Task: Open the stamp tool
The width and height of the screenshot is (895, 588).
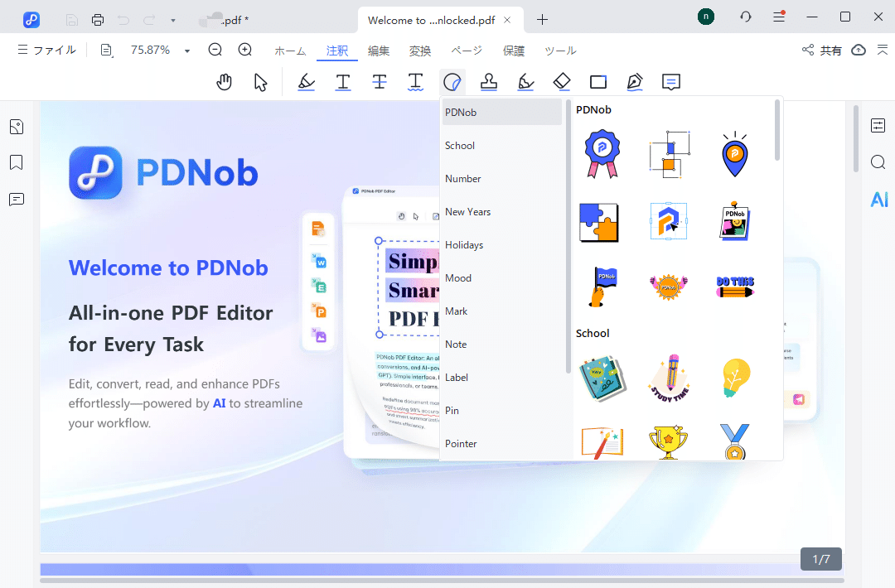Action: (489, 82)
